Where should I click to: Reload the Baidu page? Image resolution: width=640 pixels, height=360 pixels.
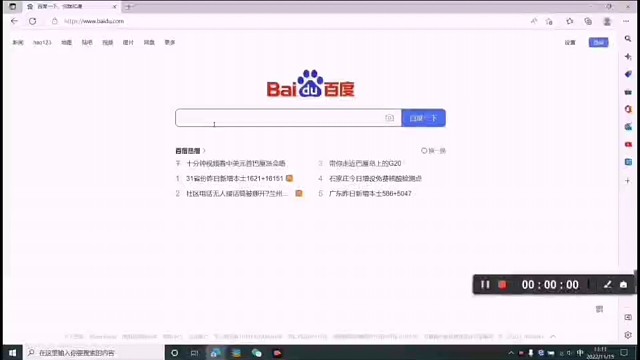pyautogui.click(x=32, y=21)
